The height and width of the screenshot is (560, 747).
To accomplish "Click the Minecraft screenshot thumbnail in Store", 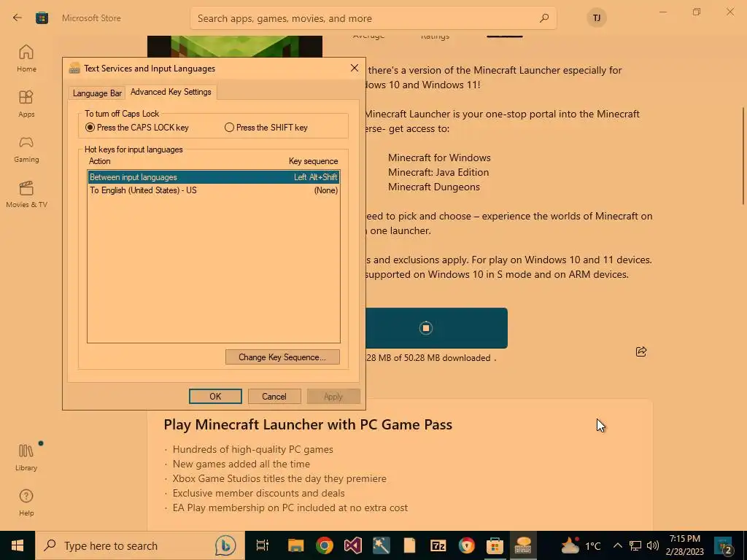I will click(235, 46).
